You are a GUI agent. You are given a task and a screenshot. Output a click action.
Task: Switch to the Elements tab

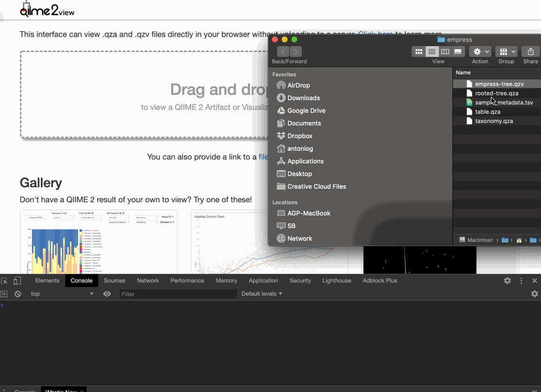[47, 281]
